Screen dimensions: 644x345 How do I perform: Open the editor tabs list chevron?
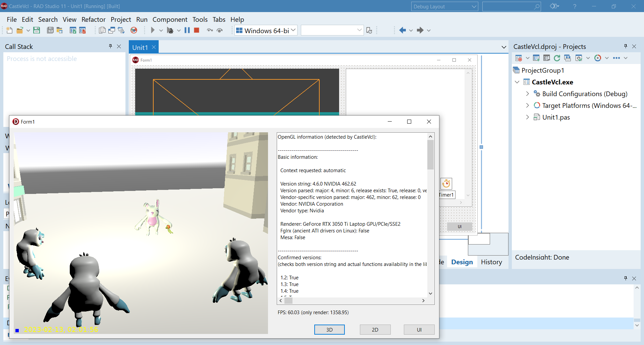coord(504,47)
